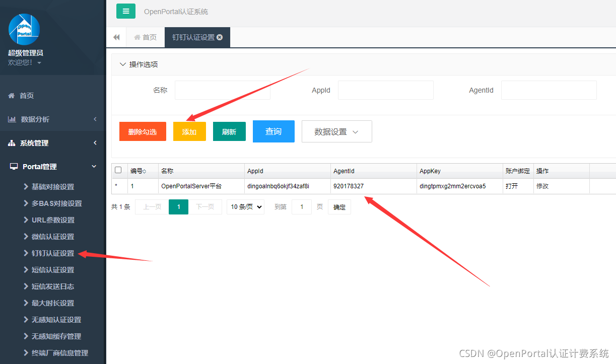The height and width of the screenshot is (364, 616).
Task: Open 基础对接设置 in sidebar
Action: tap(52, 187)
